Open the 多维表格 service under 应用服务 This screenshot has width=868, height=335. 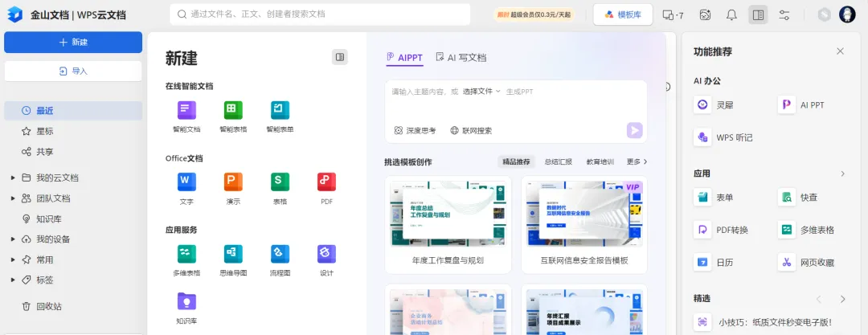[186, 260]
